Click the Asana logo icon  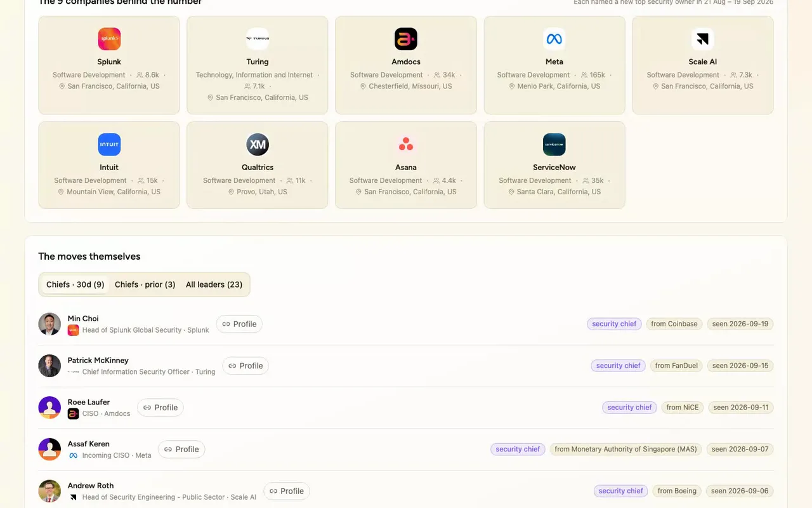pyautogui.click(x=406, y=144)
